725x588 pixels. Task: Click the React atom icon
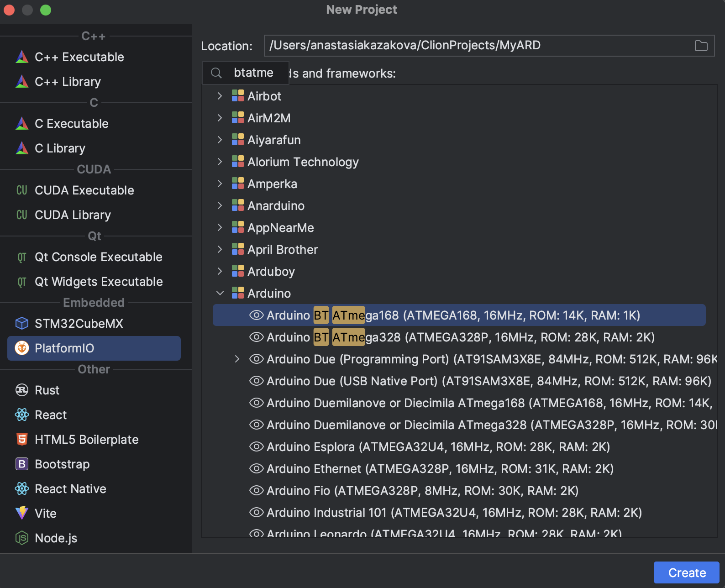22,415
